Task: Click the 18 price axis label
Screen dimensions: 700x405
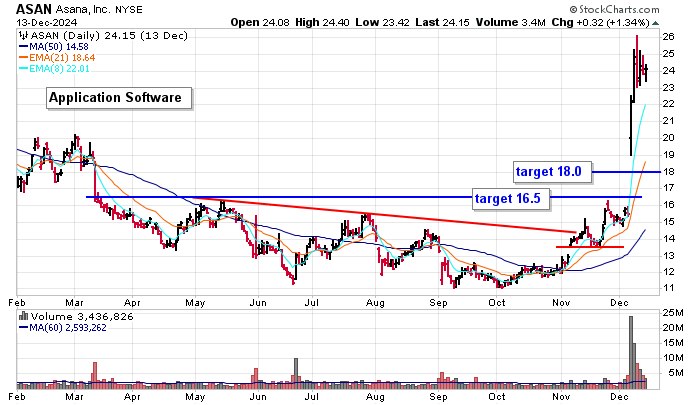Action: point(668,172)
